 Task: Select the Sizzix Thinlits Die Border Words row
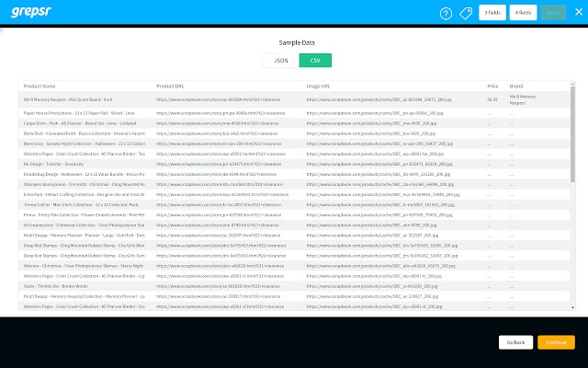(x=294, y=286)
